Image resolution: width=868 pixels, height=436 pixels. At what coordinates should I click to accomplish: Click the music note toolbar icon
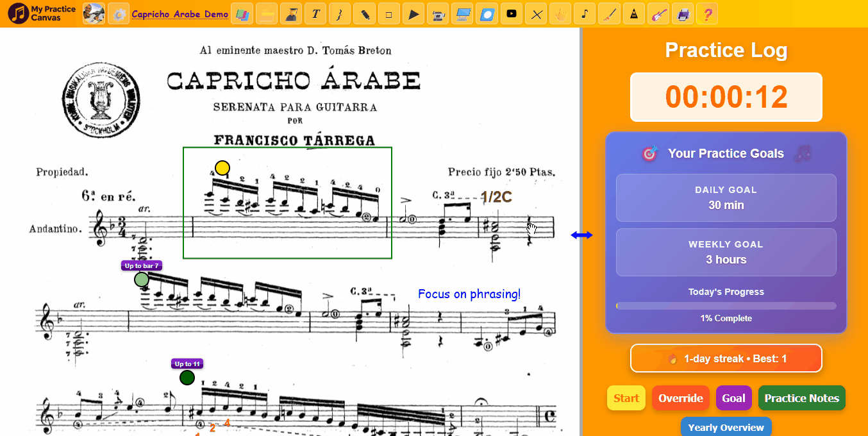[x=585, y=13]
